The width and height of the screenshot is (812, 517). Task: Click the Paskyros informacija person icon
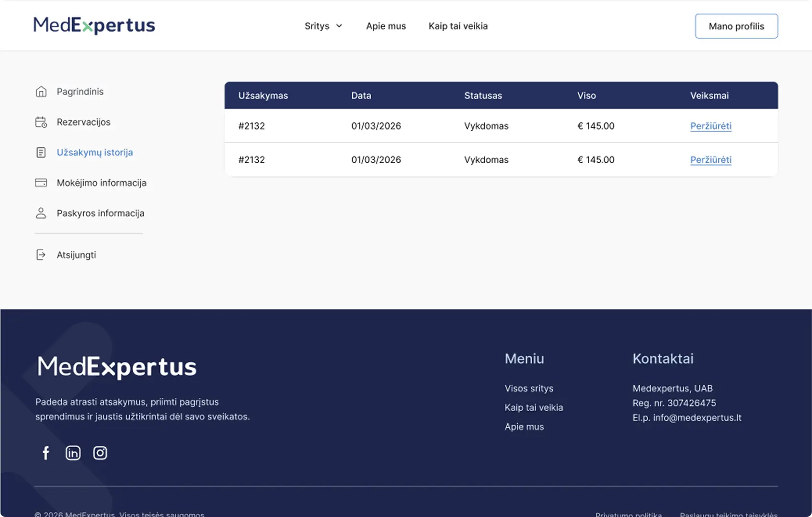tap(41, 213)
